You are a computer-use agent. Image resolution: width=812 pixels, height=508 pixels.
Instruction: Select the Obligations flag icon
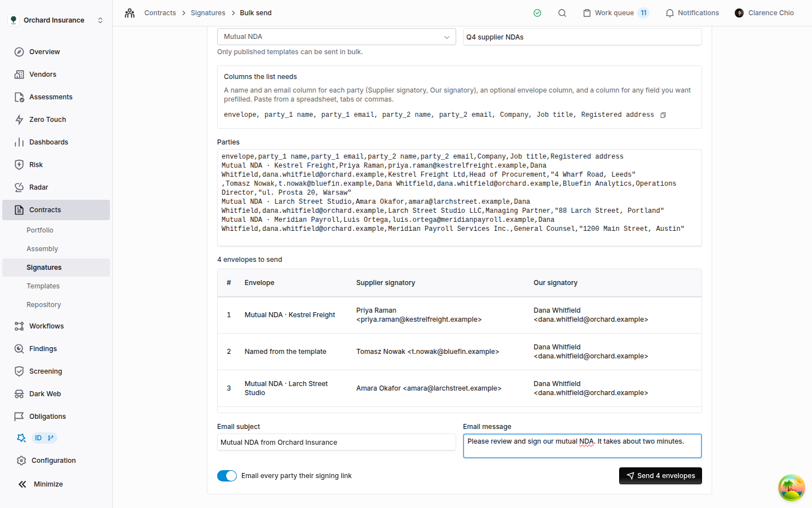(x=19, y=417)
